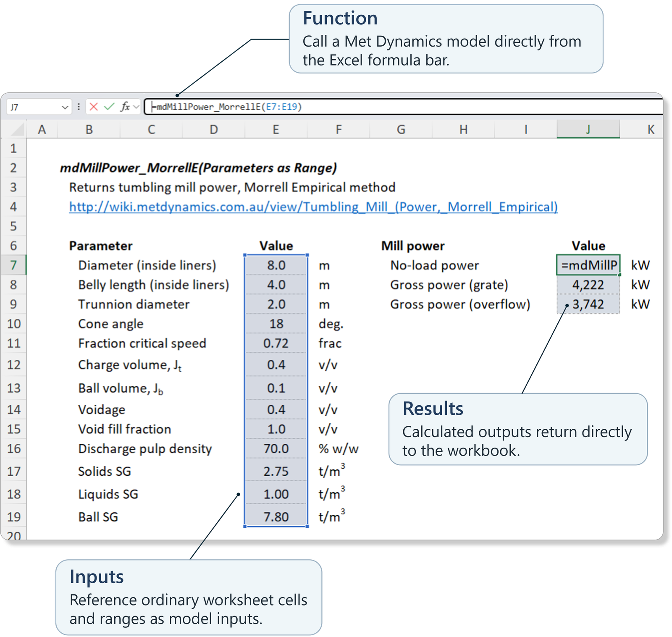The image size is (672, 637).
Task: Click the 'Voidage' parameter label
Action: [x=102, y=410]
